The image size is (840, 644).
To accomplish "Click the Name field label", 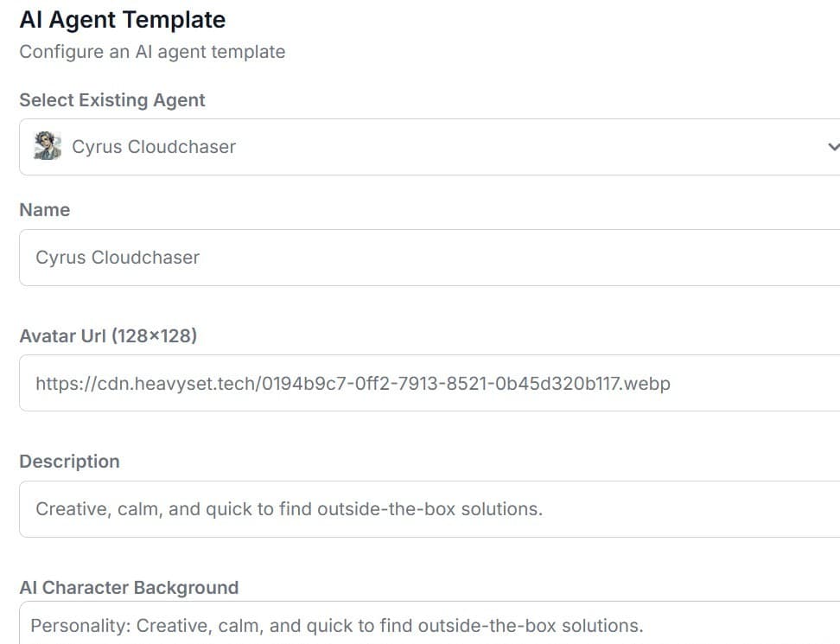I will coord(44,209).
